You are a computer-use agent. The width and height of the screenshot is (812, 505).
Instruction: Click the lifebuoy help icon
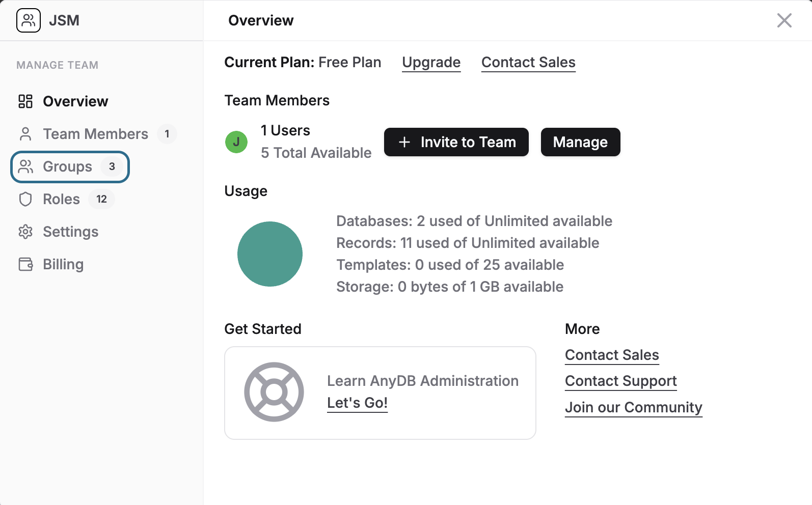[274, 392]
